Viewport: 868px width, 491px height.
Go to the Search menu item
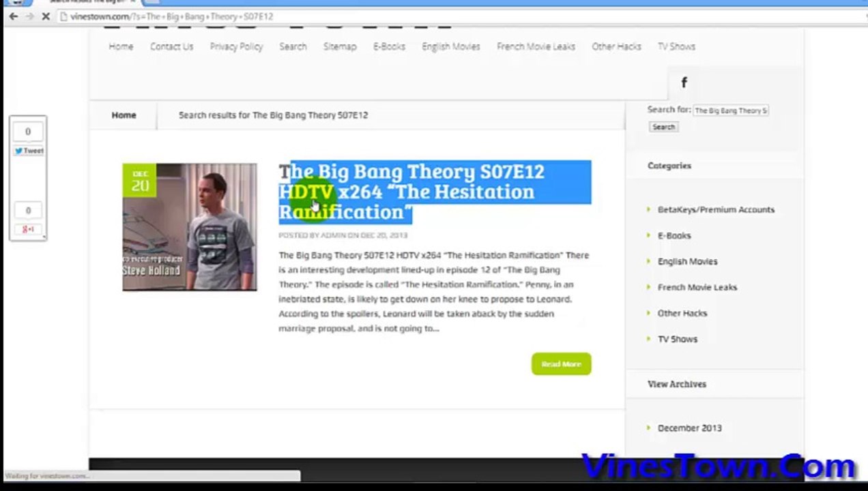(x=293, y=46)
